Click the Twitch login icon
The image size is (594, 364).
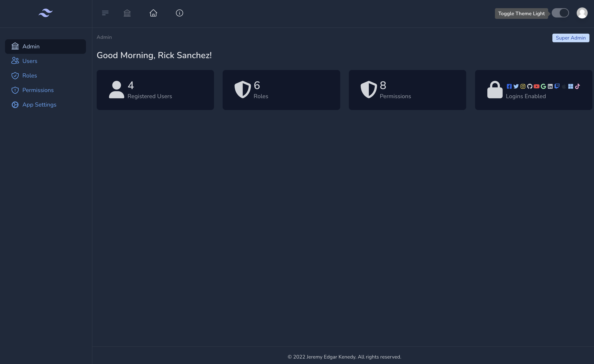(557, 86)
